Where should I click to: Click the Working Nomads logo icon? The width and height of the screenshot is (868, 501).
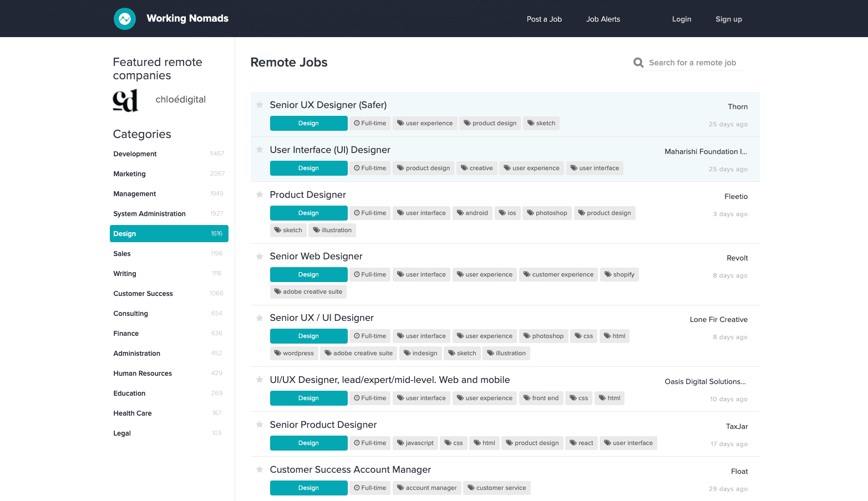tap(124, 18)
